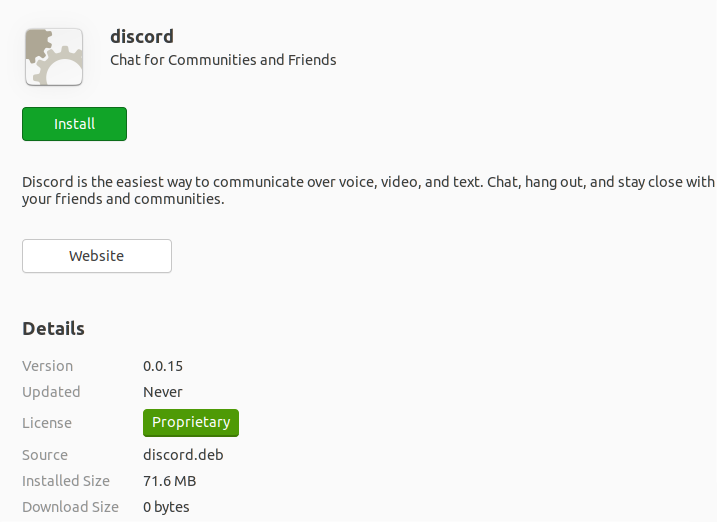Click the Details section heading

(53, 329)
